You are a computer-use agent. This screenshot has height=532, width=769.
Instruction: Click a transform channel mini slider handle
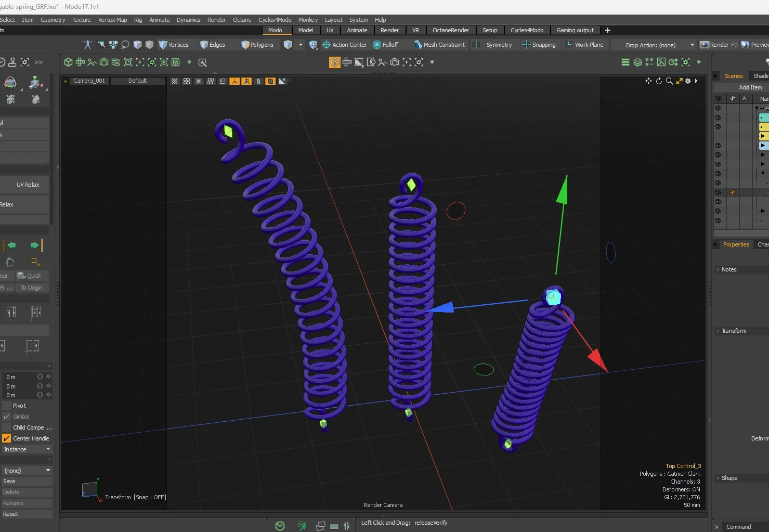pyautogui.click(x=48, y=376)
